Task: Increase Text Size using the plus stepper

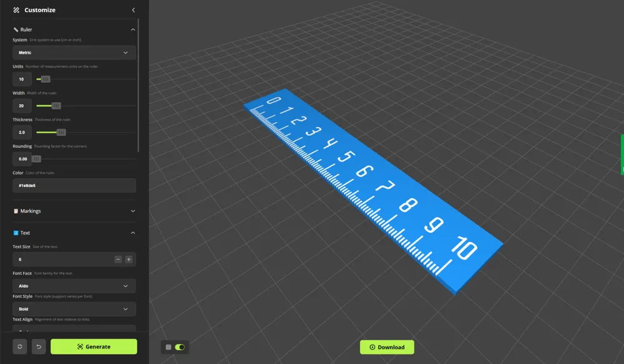Action: click(x=130, y=259)
